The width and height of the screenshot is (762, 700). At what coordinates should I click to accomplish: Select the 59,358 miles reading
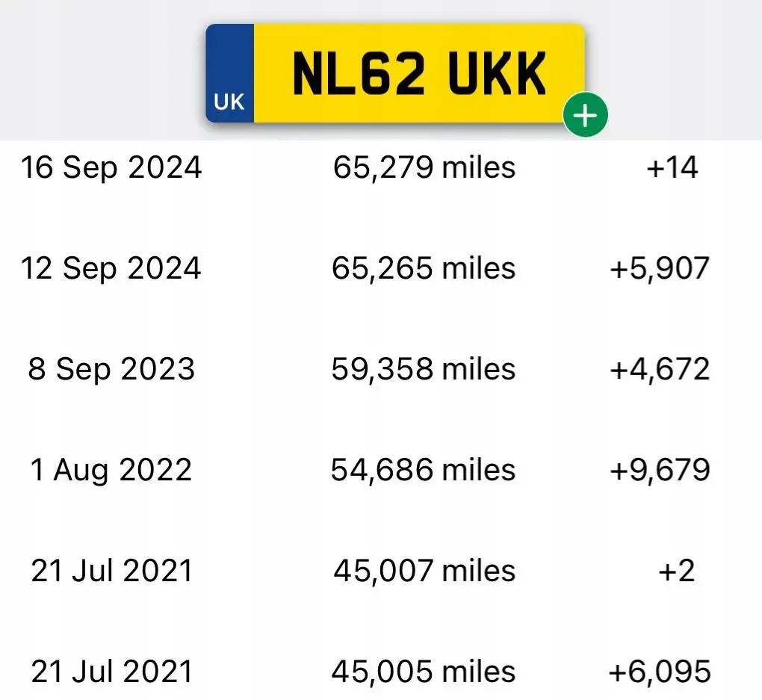pyautogui.click(x=424, y=368)
